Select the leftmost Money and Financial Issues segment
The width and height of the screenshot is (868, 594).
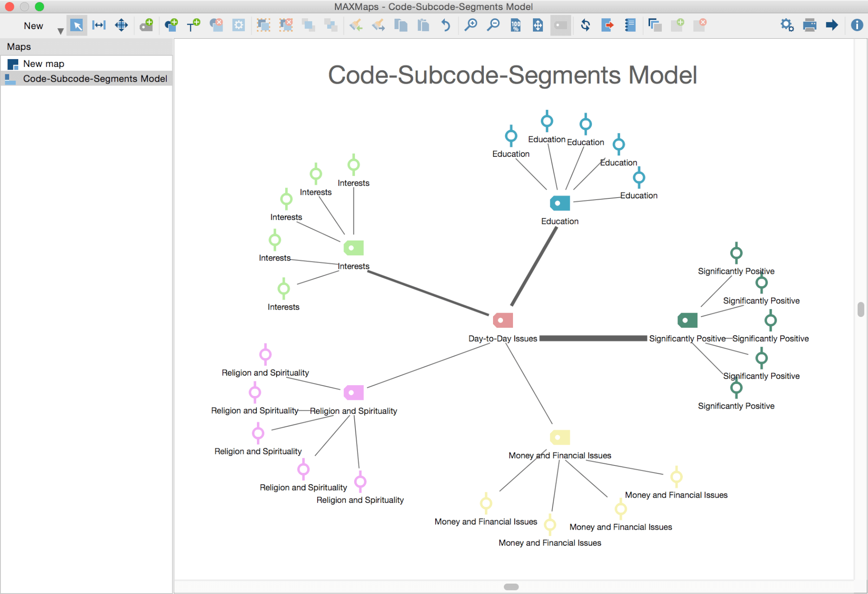pyautogui.click(x=486, y=503)
